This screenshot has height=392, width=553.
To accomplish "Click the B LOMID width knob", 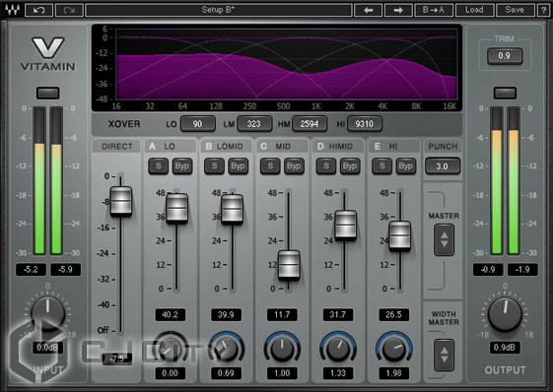I will 226,349.
